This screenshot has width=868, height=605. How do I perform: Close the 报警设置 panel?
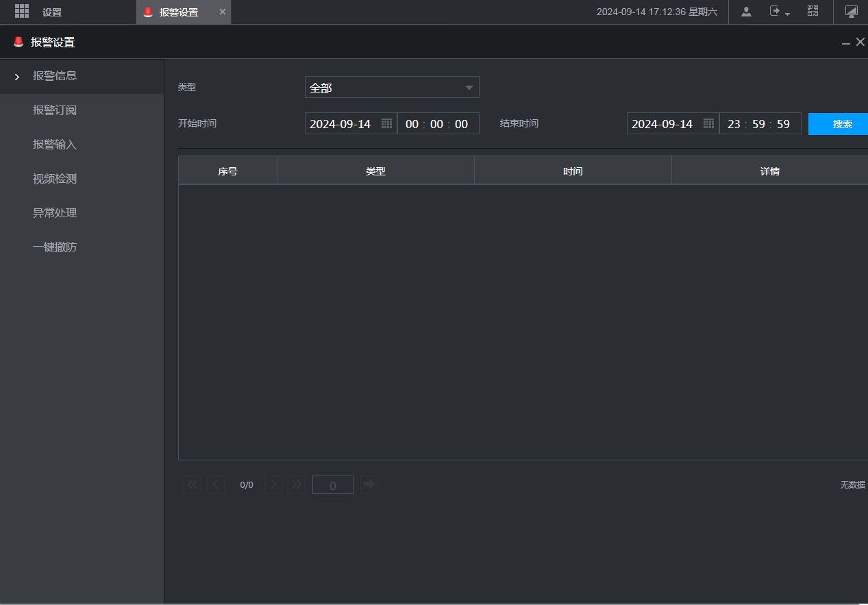860,42
